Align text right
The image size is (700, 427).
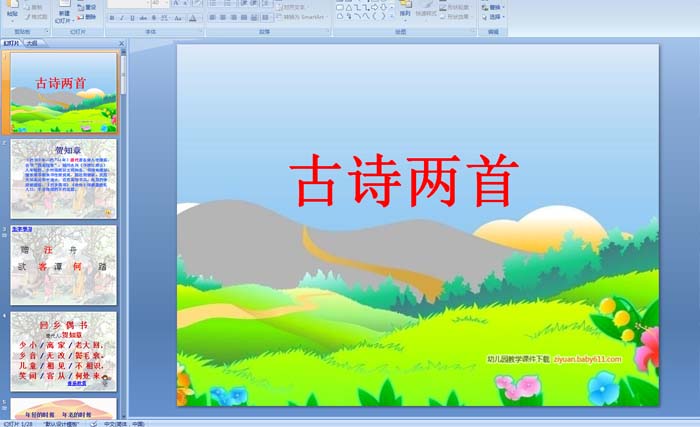233,17
